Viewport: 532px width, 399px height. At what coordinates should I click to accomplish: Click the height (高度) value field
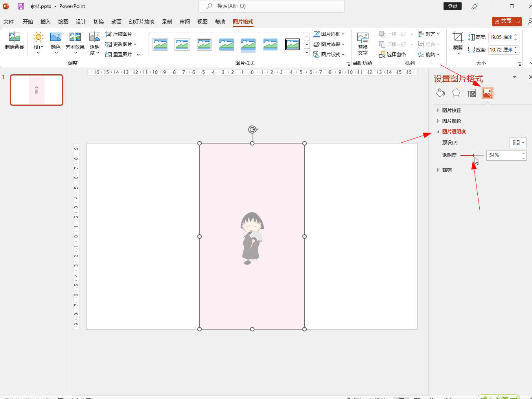[500, 37]
